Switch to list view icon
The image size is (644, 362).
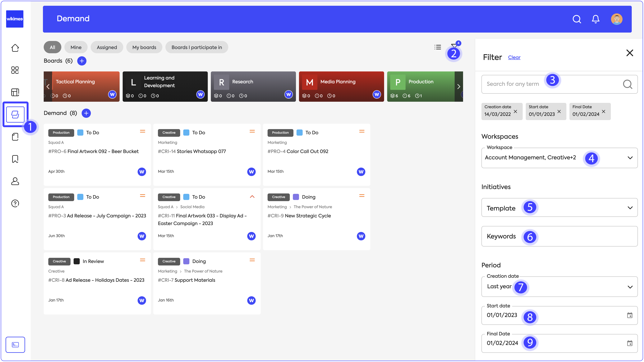438,47
